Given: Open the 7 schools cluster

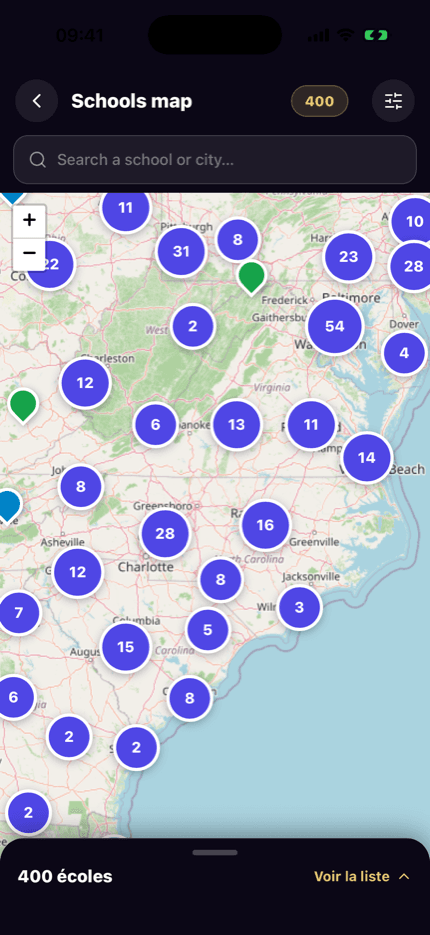Looking at the screenshot, I should 18,612.
